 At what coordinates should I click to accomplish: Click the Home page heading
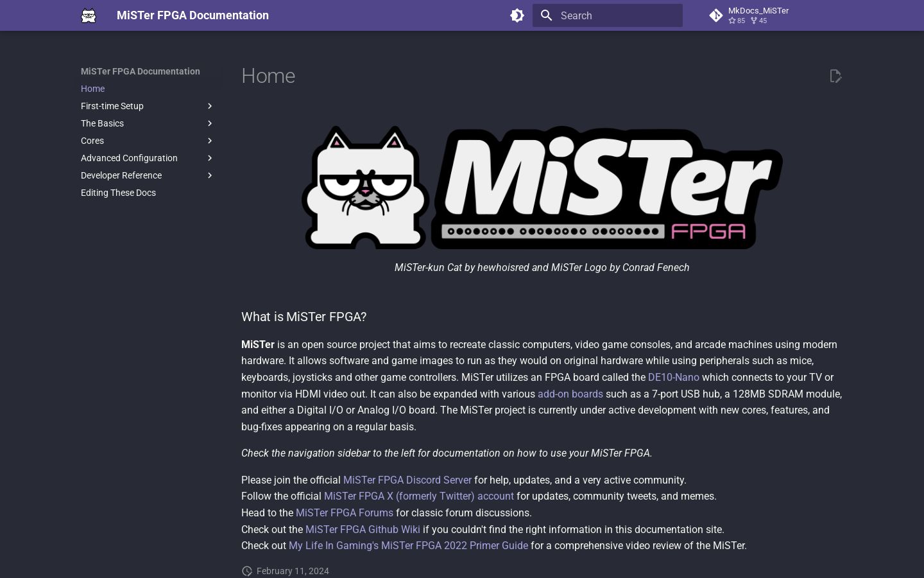coord(268,76)
